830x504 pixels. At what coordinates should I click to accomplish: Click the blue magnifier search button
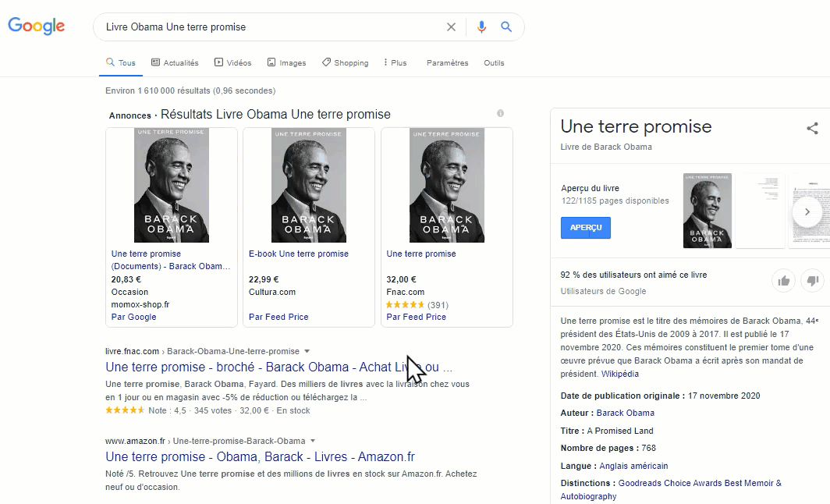click(x=506, y=27)
